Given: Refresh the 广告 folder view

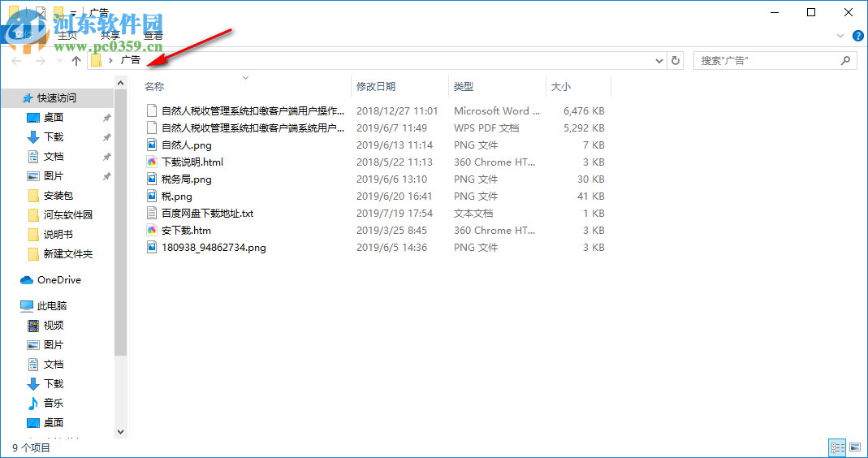Looking at the screenshot, I should point(676,60).
